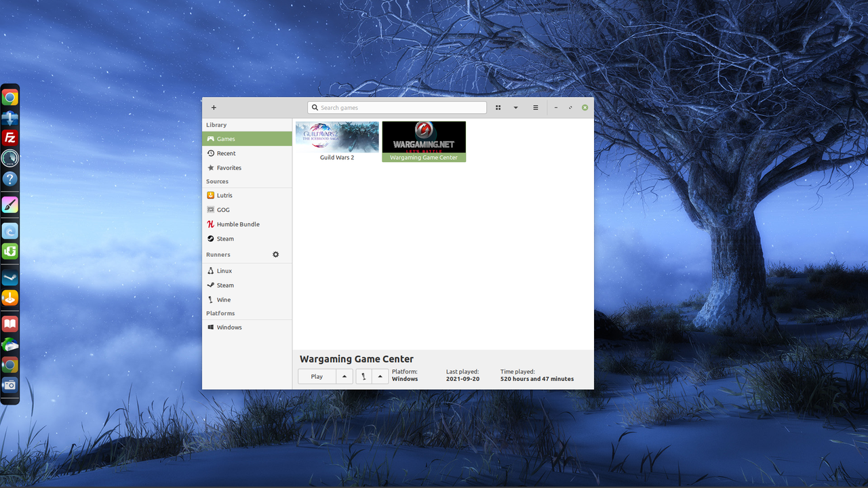This screenshot has height=488, width=868.
Task: Open the red book reader dock icon
Action: click(10, 324)
